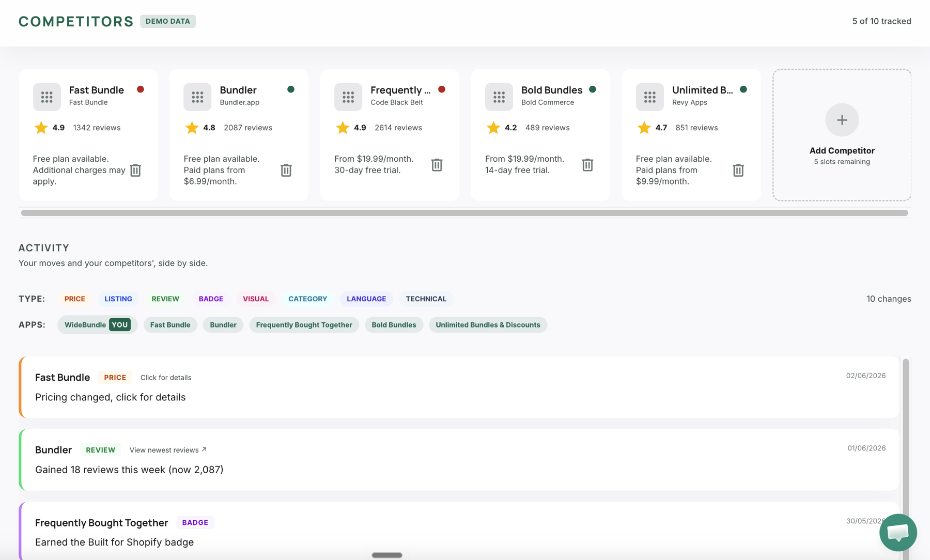Viewport: 930px width, 560px height.
Task: Click the Bold Bundles green status dot
Action: 593,89
